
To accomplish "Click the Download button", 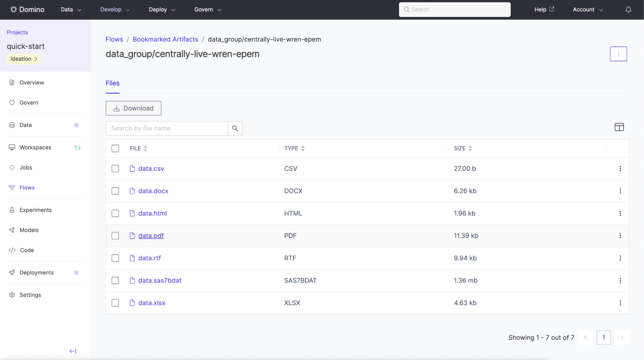I will pyautogui.click(x=134, y=108).
